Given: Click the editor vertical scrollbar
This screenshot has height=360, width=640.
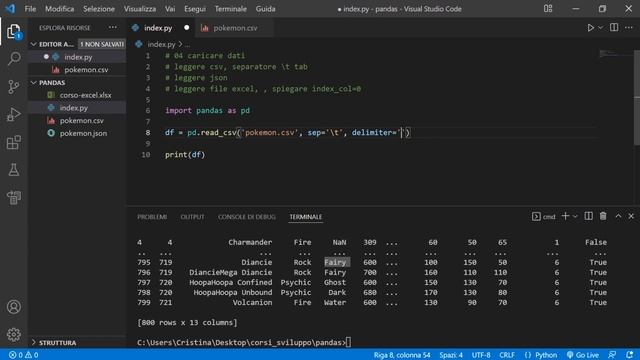Looking at the screenshot, I should [636, 97].
